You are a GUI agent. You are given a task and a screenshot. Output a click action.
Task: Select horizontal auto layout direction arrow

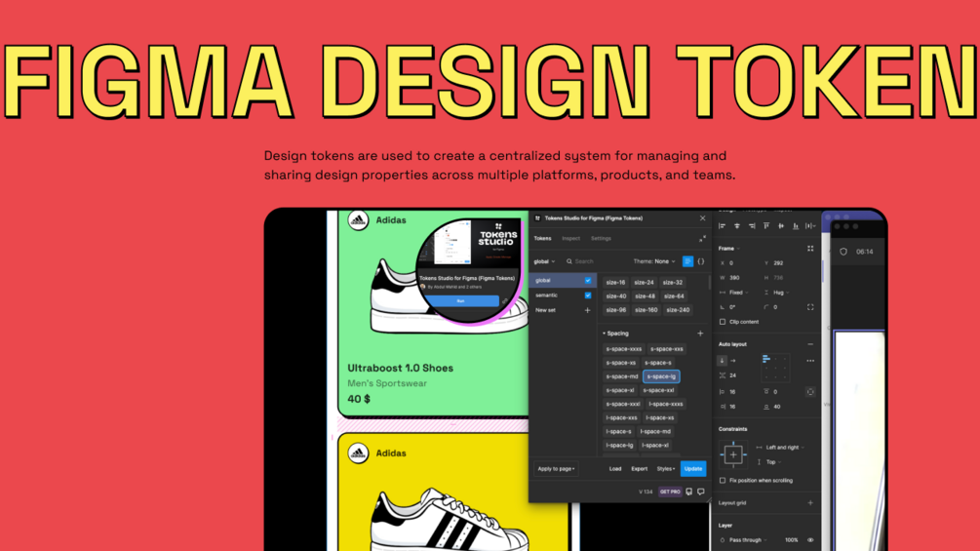tap(733, 361)
